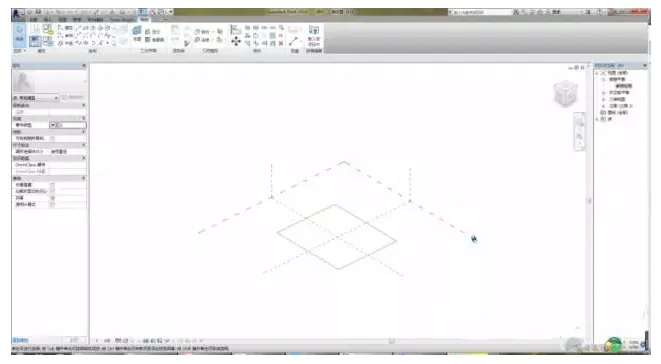Select the Sheets (all) item in Project Browser
The image size is (661, 364).
(618, 113)
